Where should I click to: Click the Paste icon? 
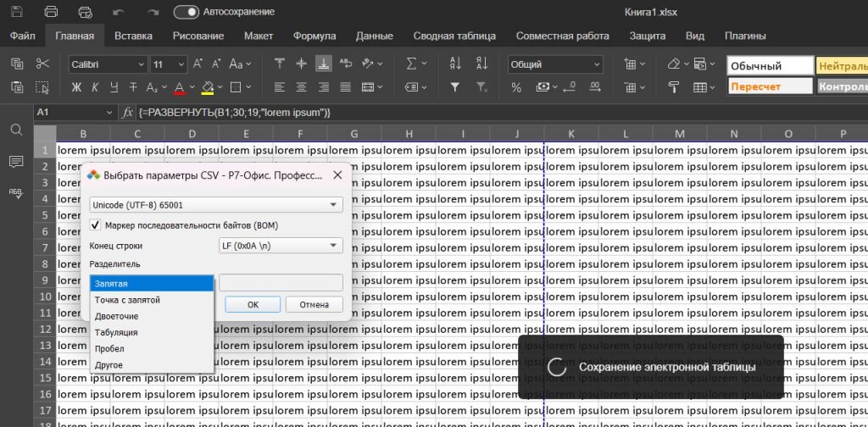[x=17, y=86]
